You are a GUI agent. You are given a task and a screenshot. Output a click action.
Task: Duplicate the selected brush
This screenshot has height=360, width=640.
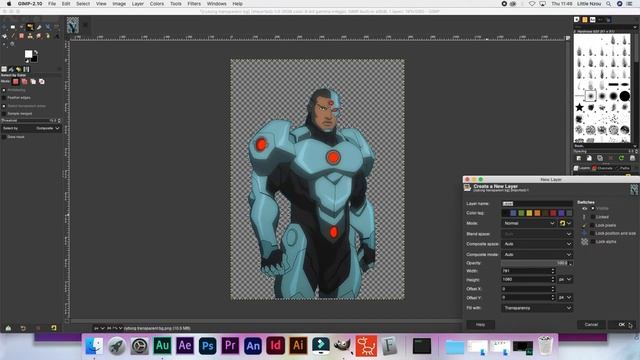point(600,158)
